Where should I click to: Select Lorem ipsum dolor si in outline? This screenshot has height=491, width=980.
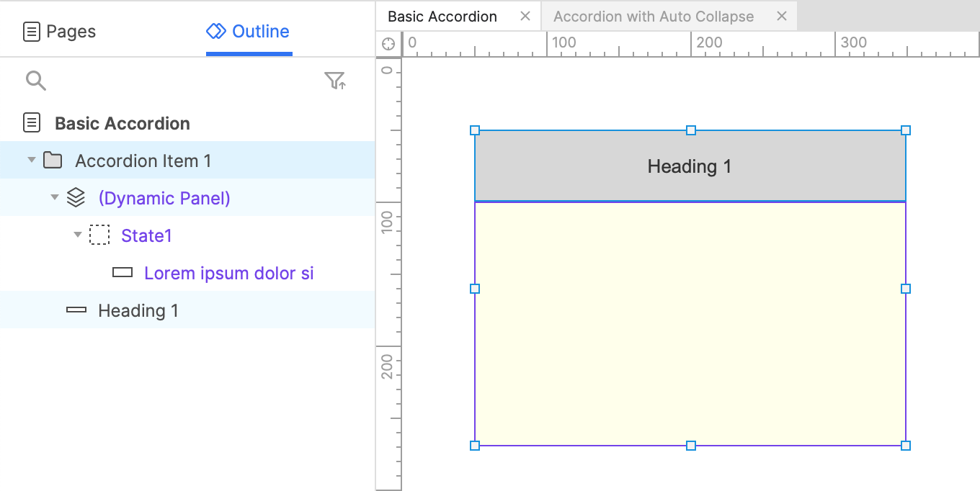point(228,274)
